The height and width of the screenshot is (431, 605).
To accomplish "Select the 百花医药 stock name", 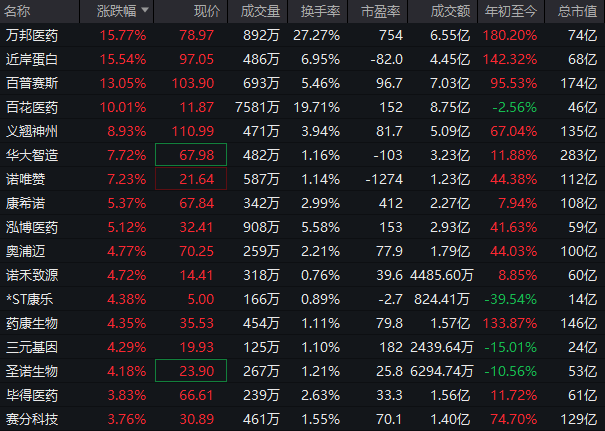I will point(32,107).
